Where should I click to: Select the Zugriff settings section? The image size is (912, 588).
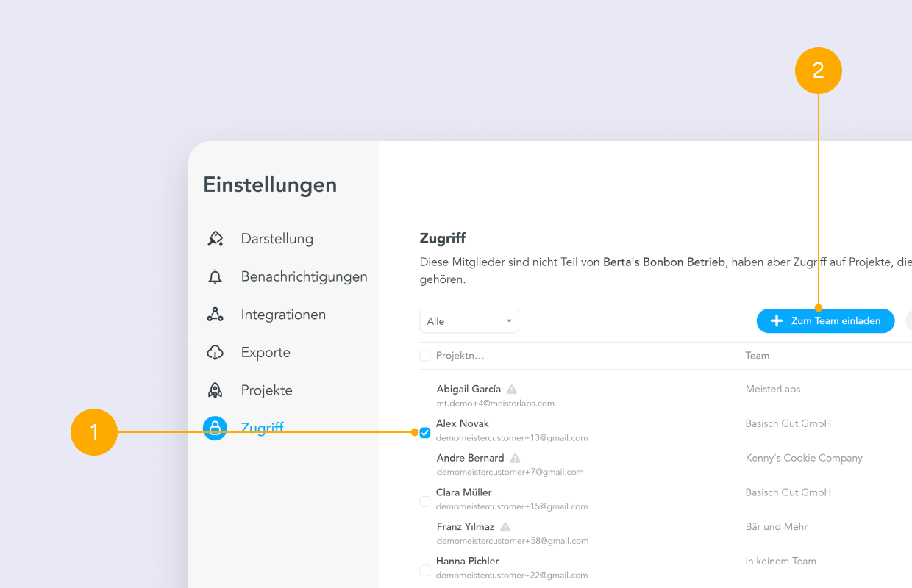click(263, 428)
